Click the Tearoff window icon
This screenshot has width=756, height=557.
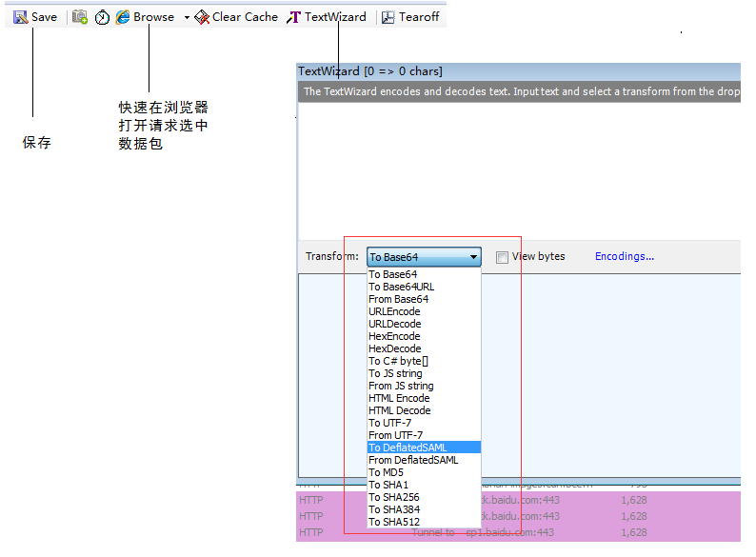click(388, 17)
